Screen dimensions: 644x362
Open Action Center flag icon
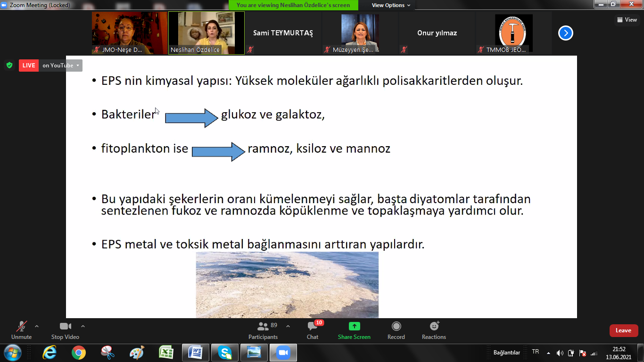583,353
